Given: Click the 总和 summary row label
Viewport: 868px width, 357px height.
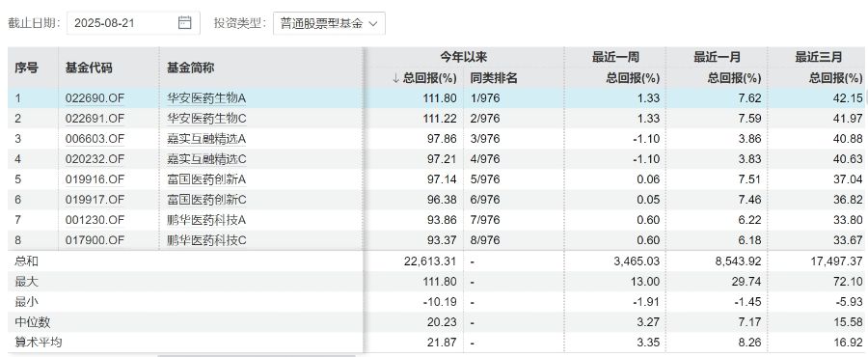Looking at the screenshot, I should click(x=27, y=261).
